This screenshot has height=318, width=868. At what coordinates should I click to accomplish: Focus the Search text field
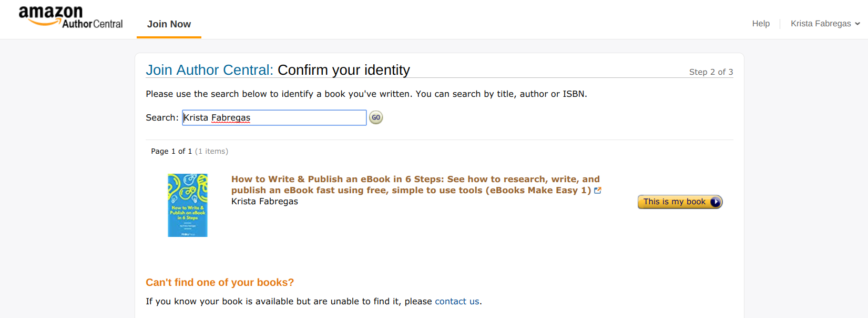pyautogui.click(x=274, y=118)
